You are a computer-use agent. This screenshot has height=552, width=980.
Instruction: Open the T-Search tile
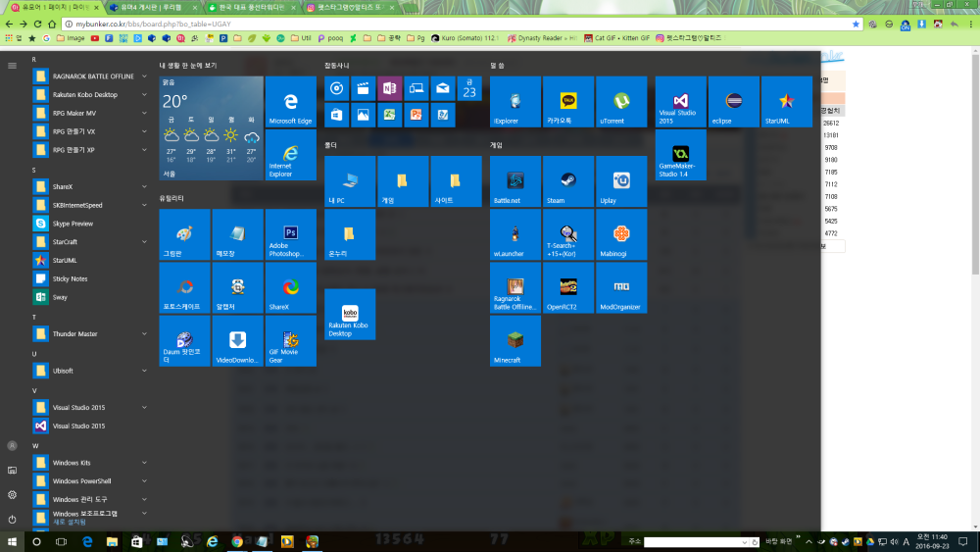click(x=568, y=234)
